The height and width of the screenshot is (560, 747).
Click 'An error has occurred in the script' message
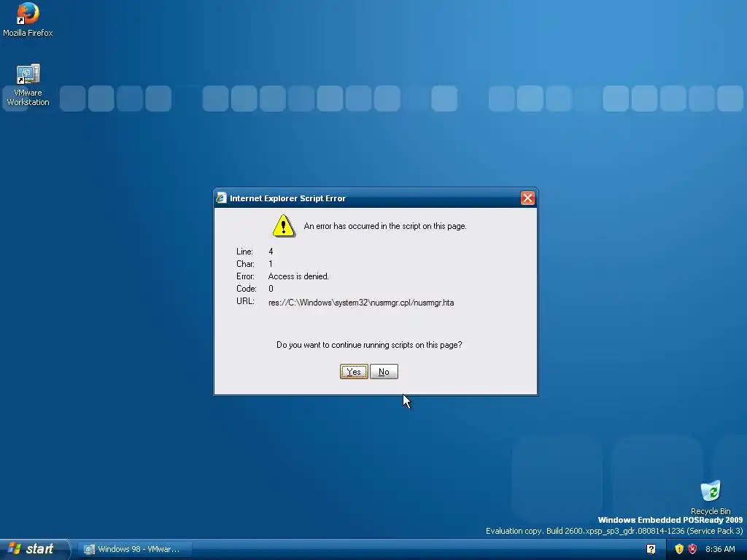click(x=385, y=226)
